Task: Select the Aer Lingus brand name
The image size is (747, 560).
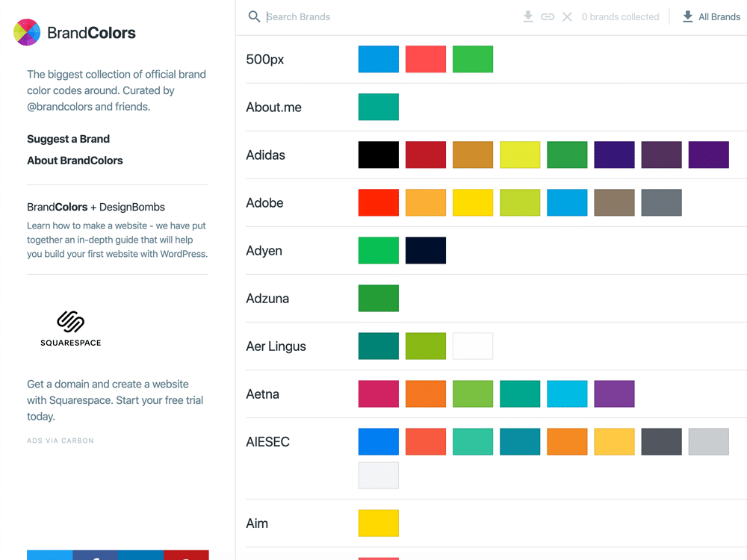Action: pos(276,346)
